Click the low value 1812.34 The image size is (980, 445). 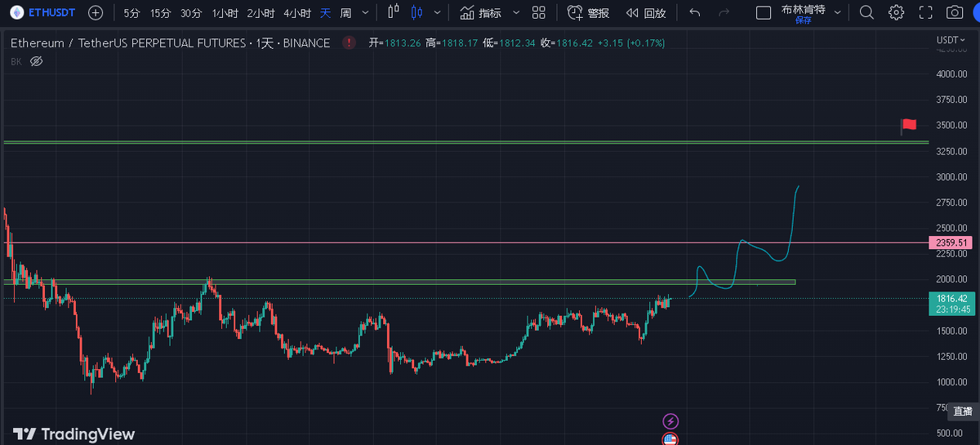click(x=518, y=42)
